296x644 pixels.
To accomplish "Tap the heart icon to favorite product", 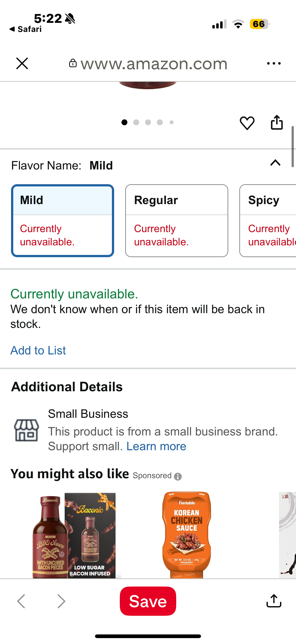I will [x=247, y=123].
